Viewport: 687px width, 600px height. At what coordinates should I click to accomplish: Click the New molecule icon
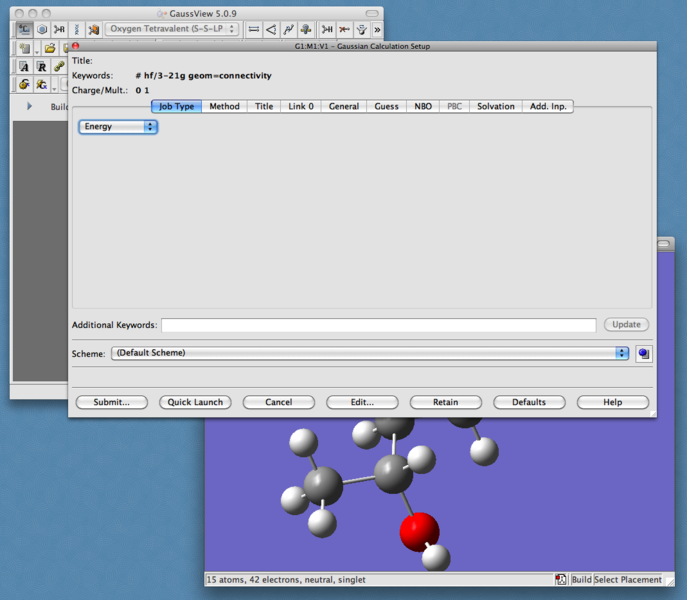[x=25, y=49]
